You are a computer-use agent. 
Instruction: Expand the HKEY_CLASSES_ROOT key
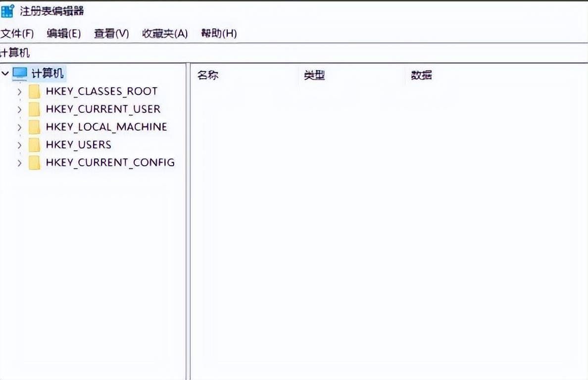coord(19,92)
